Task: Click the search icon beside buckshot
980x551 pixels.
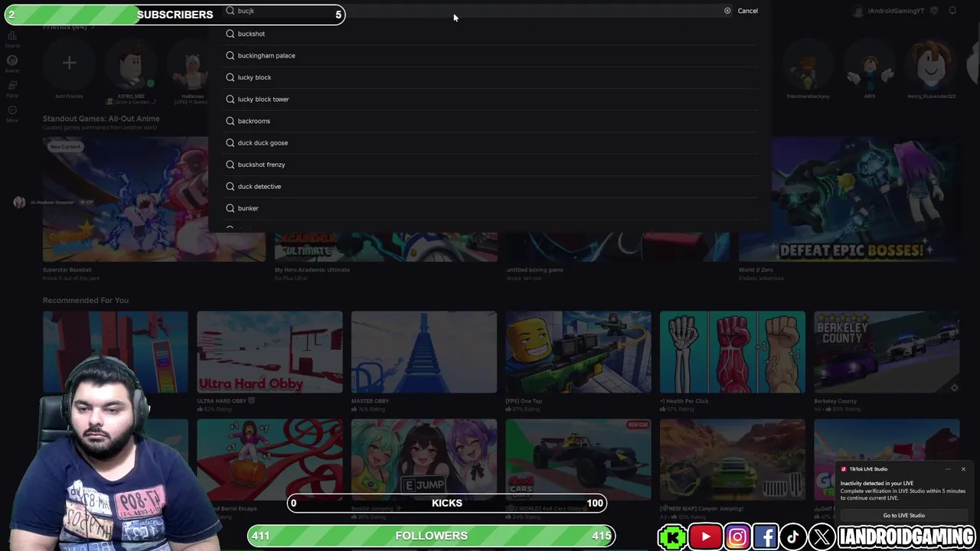Action: tap(230, 34)
